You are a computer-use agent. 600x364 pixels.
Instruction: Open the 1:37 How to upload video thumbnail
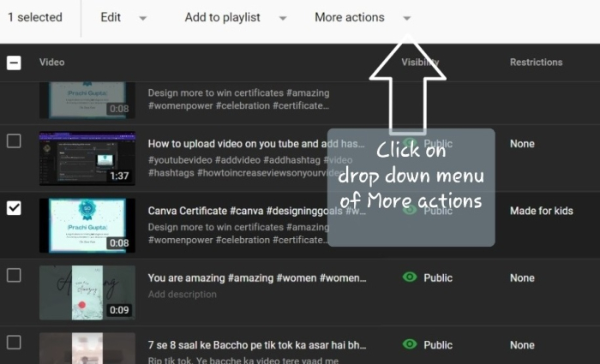click(x=87, y=158)
